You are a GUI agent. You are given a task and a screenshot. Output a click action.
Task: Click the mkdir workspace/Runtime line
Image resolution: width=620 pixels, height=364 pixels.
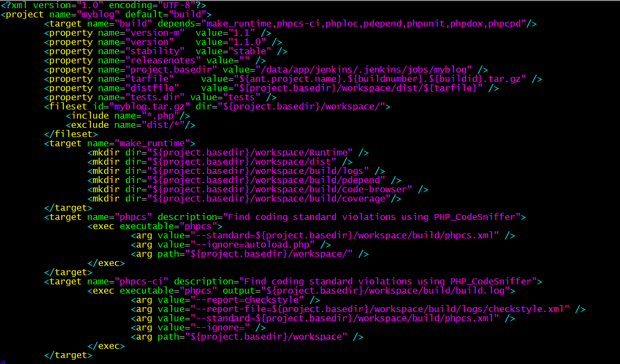pos(228,153)
